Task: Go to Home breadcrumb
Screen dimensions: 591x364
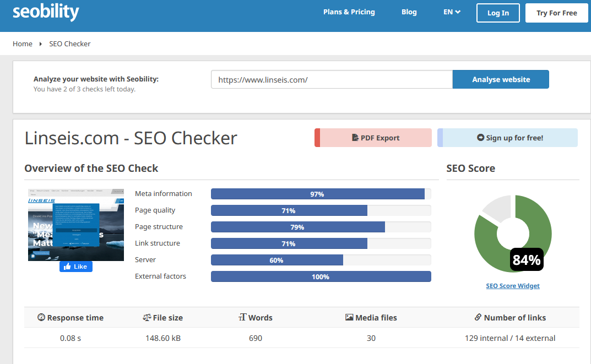Action: 23,44
